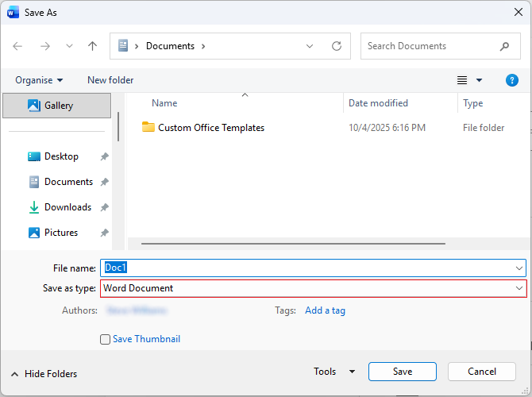
Task: Open the Save as type combo box
Action: coord(313,288)
